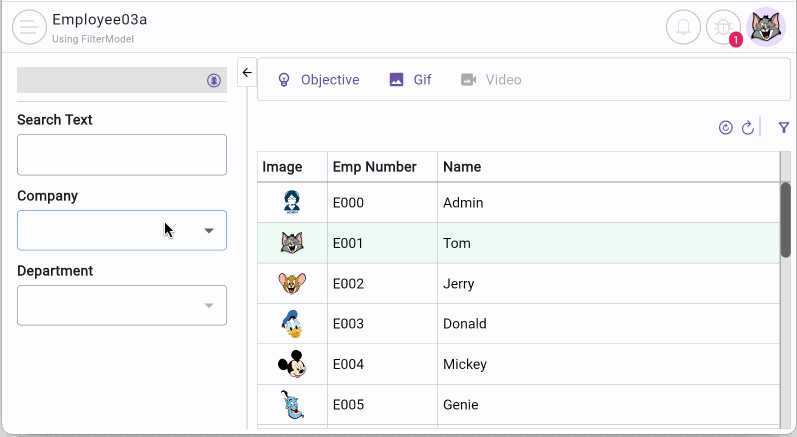Switch to the Gif tab
Screen dimensions: 797x437
click(x=411, y=80)
